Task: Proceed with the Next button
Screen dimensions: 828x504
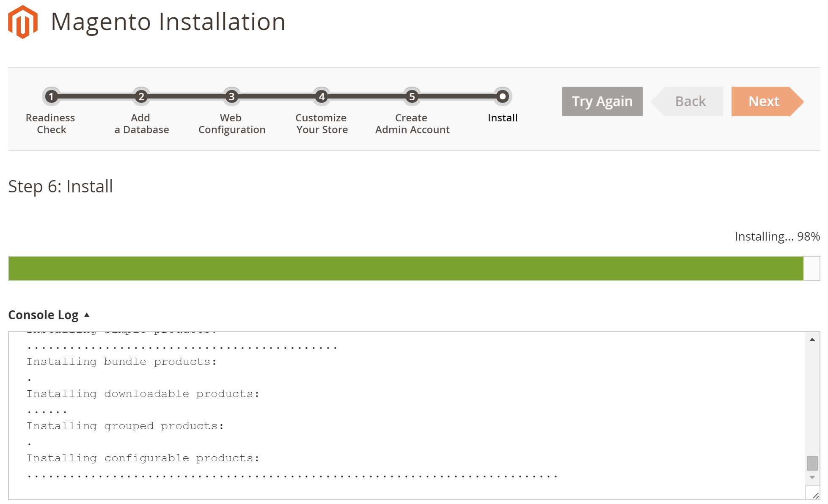Action: (x=763, y=101)
